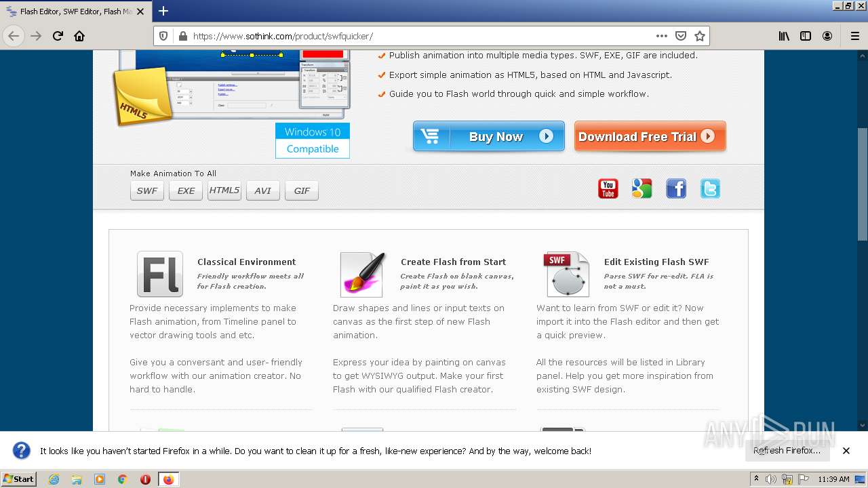Screen dimensions: 868x488
Task: Click the Refresh Firefox button
Action: 787,450
